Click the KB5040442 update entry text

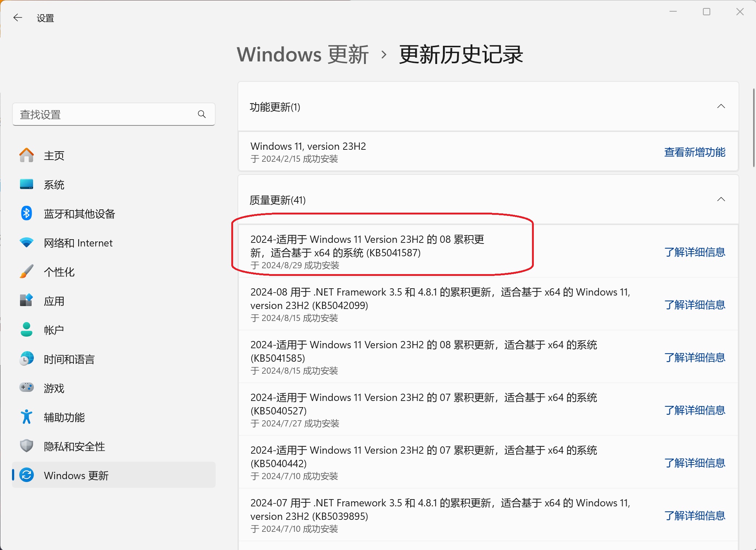pyautogui.click(x=424, y=457)
